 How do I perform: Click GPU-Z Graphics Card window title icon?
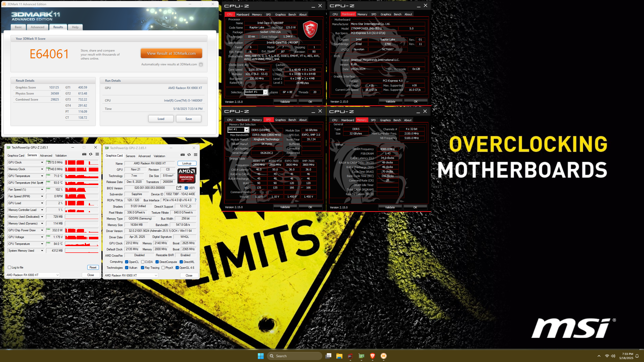pos(107,148)
